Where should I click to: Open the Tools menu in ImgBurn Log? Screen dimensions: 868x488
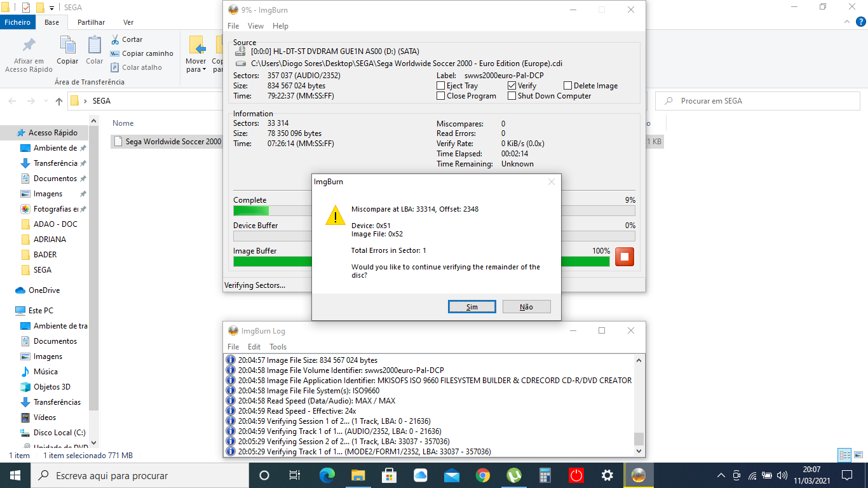(x=278, y=347)
